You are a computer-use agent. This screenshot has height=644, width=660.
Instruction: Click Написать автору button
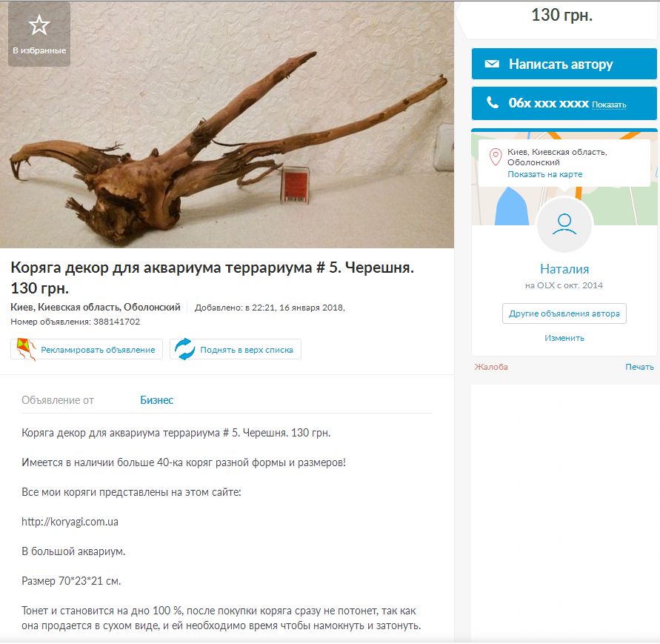point(564,64)
